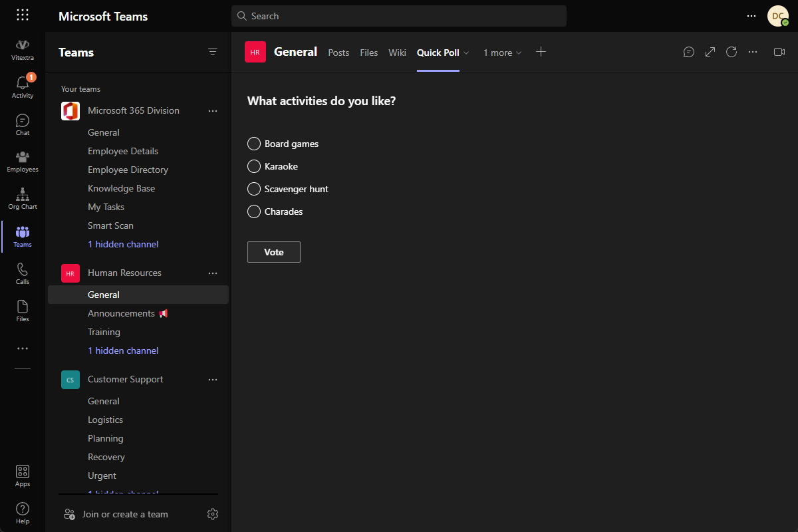Open more options for Human Resources team

[213, 273]
